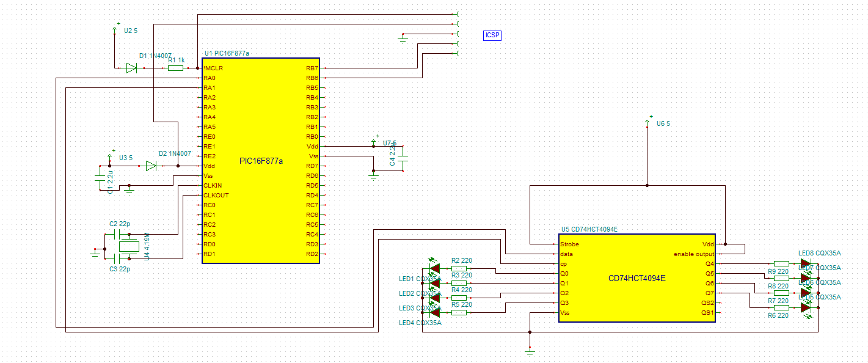The image size is (868, 363).
Task: Click the D1 1N4007 text label
Action: coord(155,56)
